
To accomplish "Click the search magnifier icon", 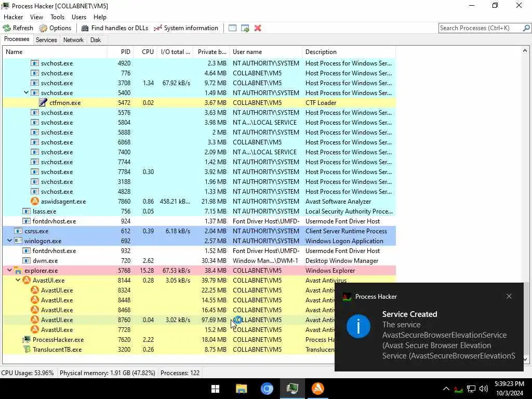I will tap(526, 28).
